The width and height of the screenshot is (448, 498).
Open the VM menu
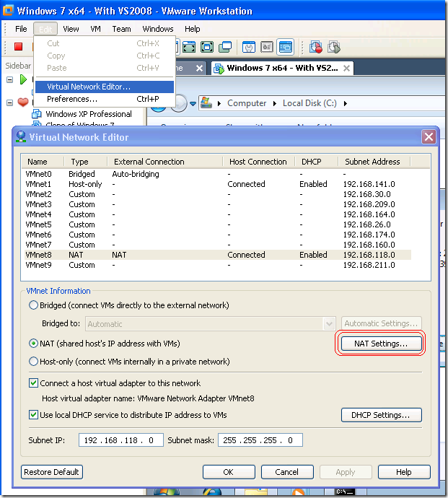(x=95, y=29)
